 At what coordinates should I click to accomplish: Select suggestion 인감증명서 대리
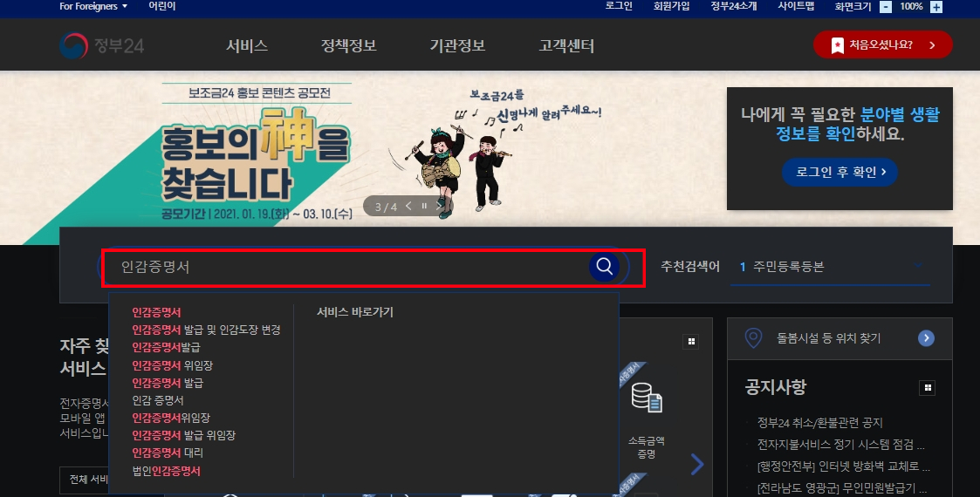(168, 453)
